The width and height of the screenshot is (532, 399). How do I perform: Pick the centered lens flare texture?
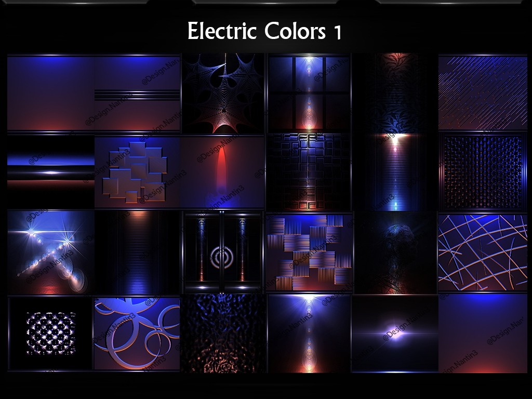point(395,333)
